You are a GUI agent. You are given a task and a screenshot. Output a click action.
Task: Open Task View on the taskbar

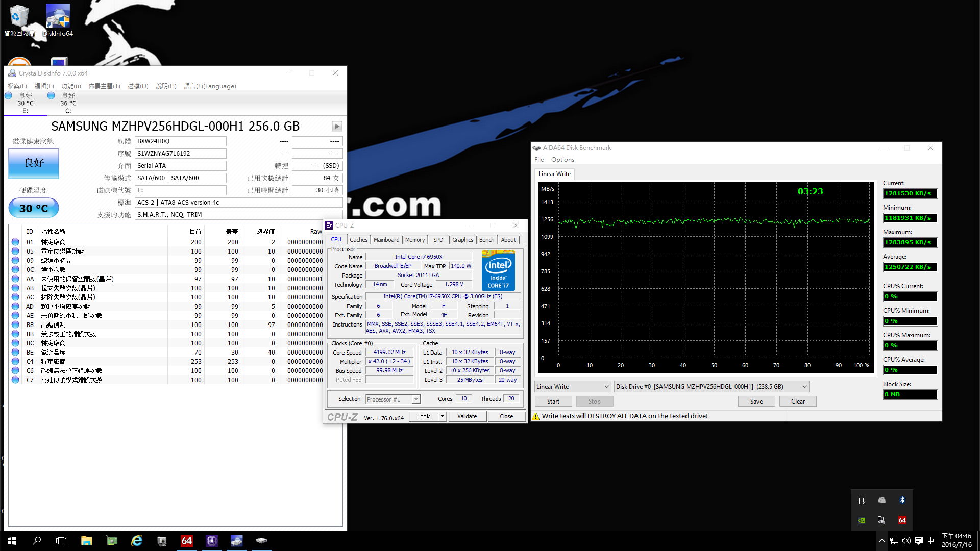(x=61, y=541)
